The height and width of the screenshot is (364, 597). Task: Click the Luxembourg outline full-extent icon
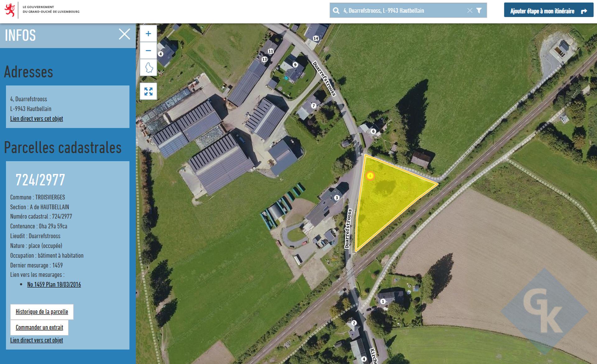point(148,67)
